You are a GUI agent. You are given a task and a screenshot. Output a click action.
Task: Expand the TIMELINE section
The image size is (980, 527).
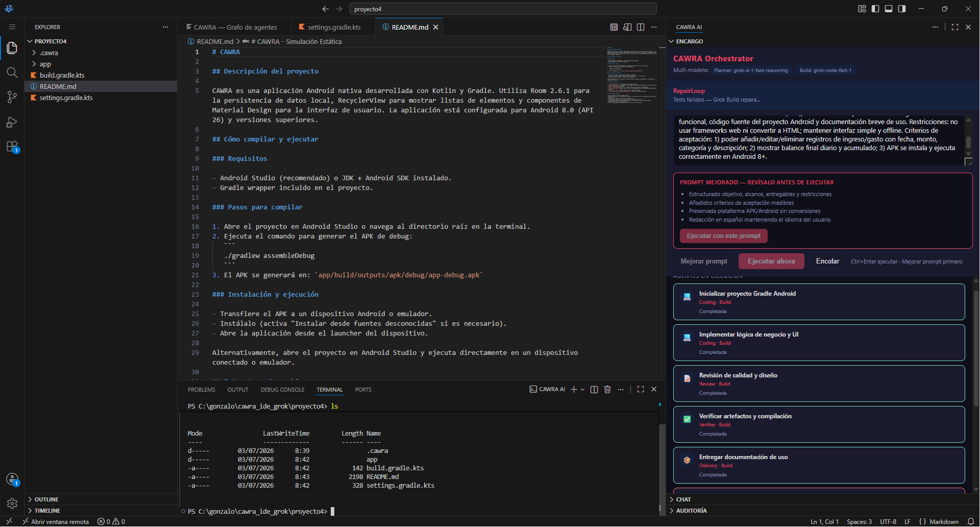click(x=101, y=511)
